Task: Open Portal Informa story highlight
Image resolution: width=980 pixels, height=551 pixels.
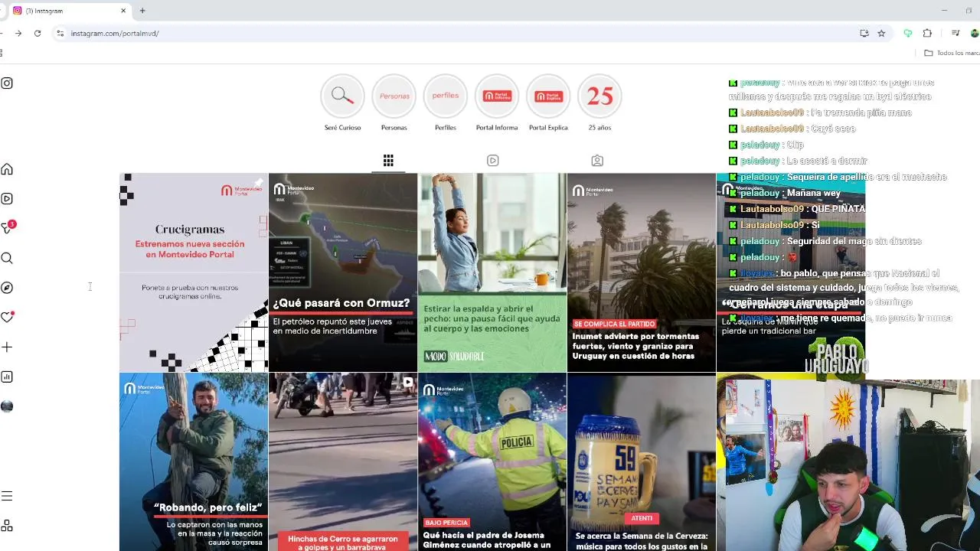Action: click(497, 96)
